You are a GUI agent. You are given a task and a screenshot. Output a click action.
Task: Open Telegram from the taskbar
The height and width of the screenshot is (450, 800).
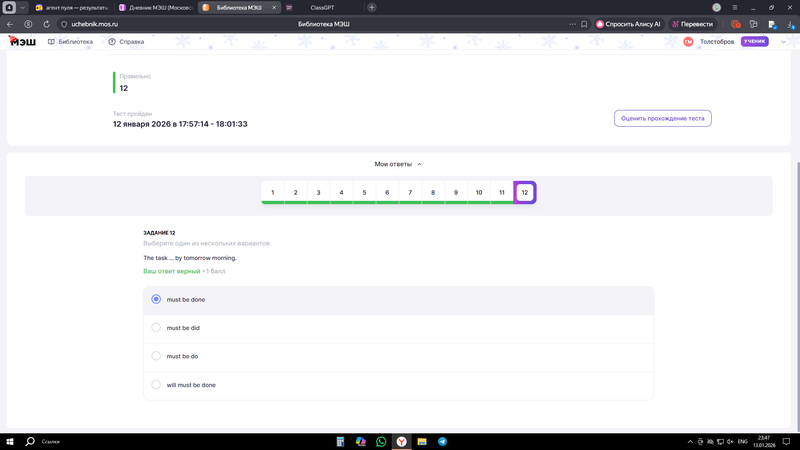point(442,441)
